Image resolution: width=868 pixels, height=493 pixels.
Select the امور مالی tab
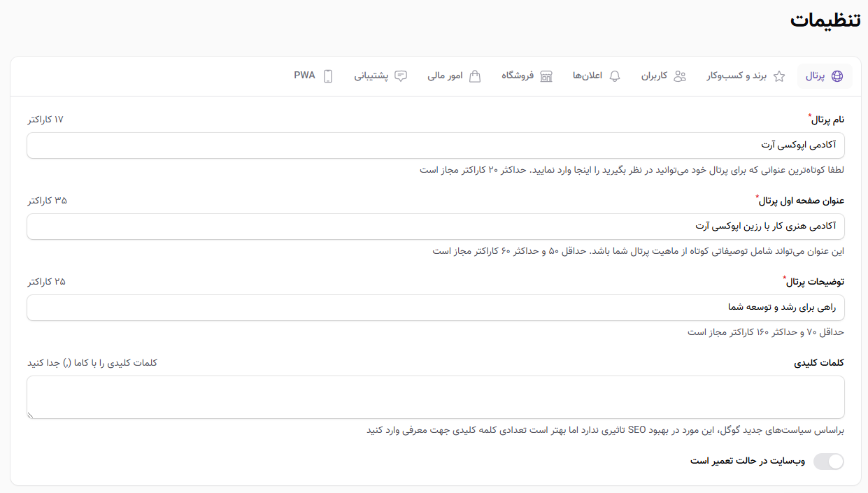point(455,76)
